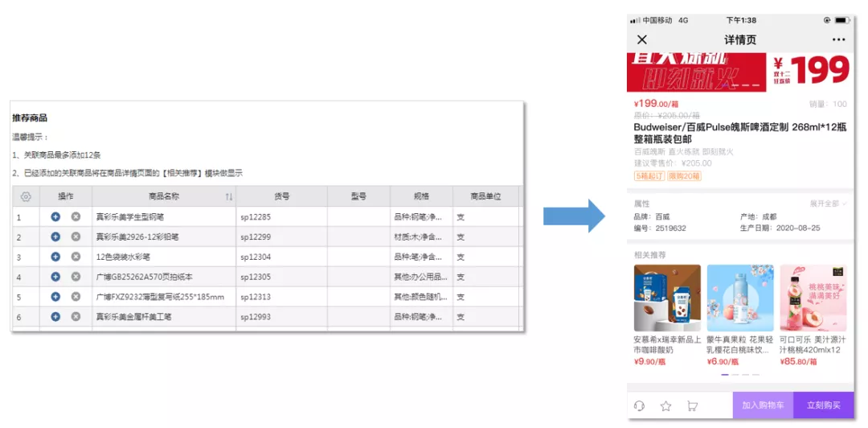This screenshot has height=428, width=868.
Task: Click price ¥6.90/瓶
Action: (x=723, y=362)
